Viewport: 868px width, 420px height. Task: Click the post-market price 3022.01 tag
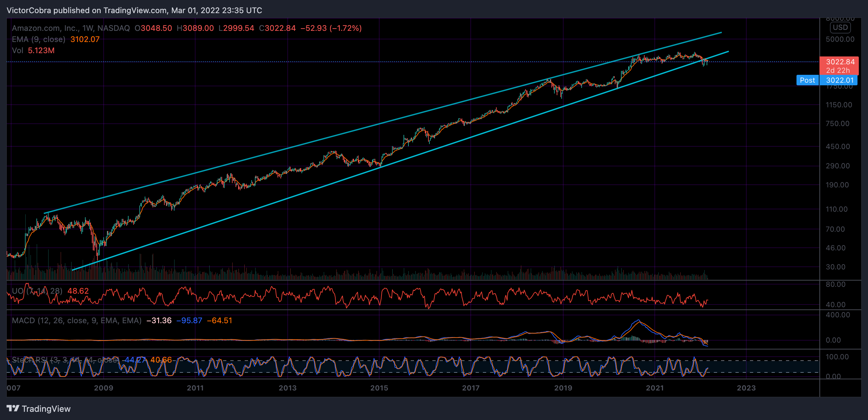pos(839,80)
